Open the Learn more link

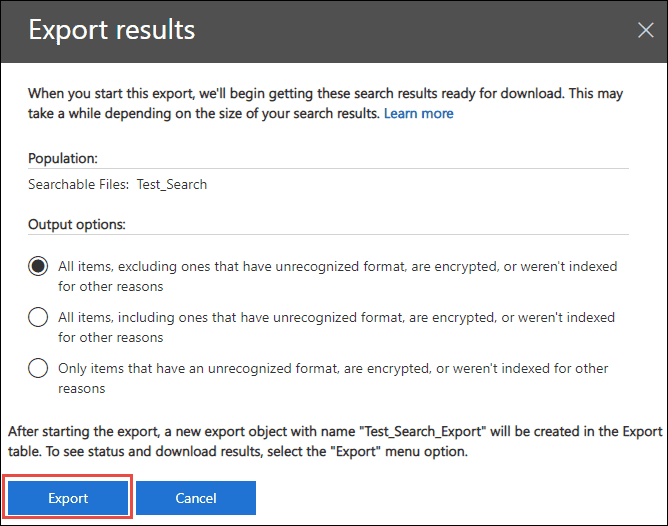click(x=418, y=114)
